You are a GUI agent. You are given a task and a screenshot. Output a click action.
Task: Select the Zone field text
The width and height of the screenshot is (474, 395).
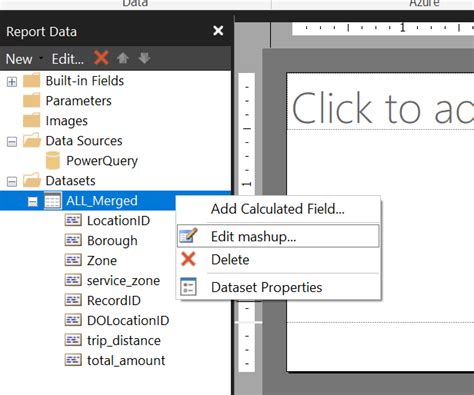[x=102, y=261]
